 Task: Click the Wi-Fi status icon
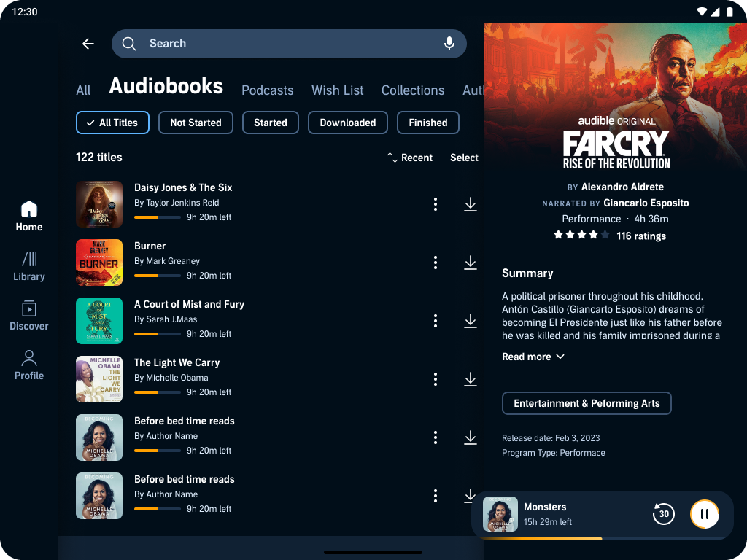[x=701, y=12]
